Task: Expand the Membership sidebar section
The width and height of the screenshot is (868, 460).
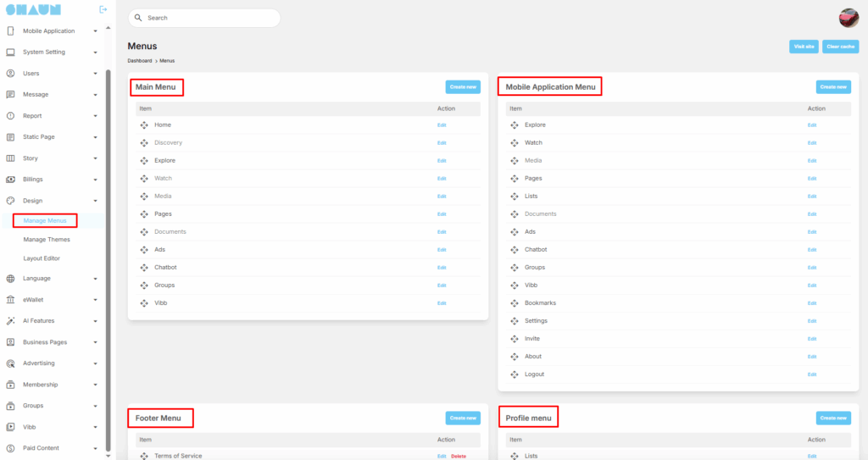Action: tap(95, 385)
